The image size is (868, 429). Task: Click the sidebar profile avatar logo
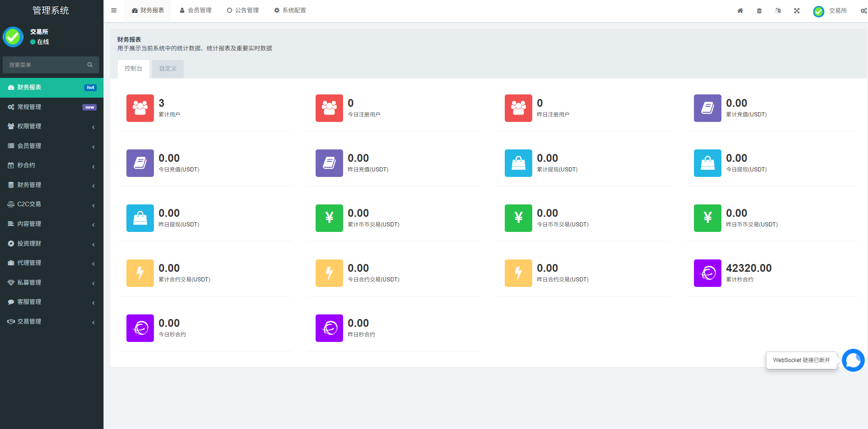13,37
